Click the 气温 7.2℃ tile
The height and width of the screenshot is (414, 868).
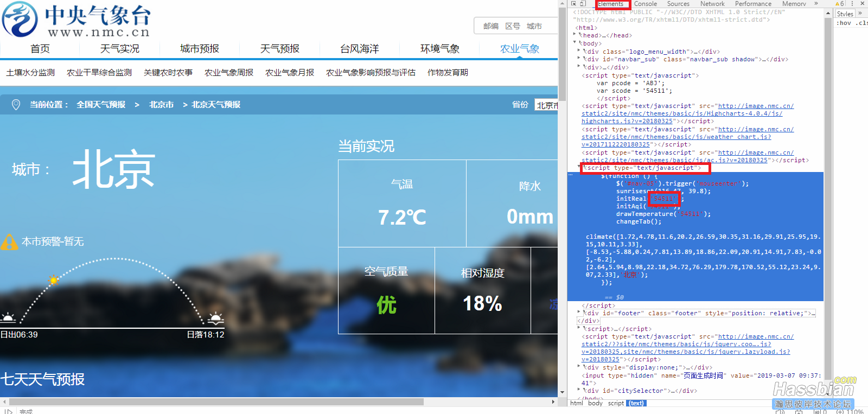tap(402, 203)
